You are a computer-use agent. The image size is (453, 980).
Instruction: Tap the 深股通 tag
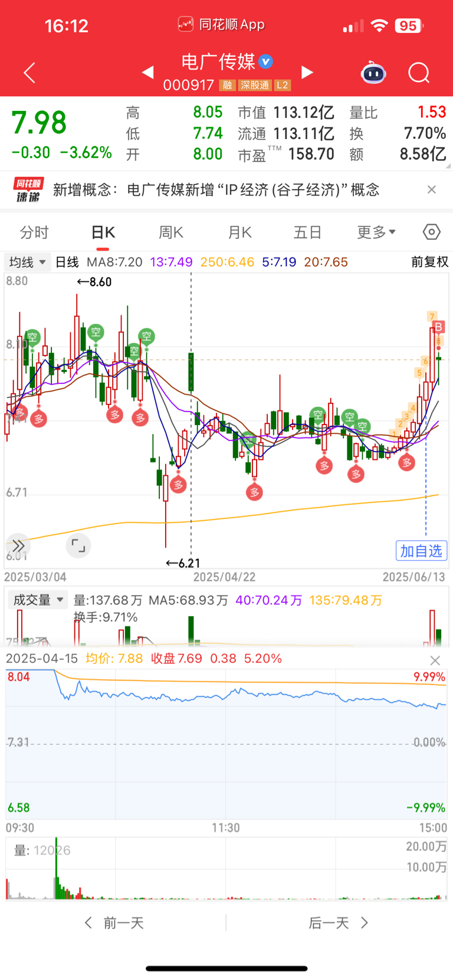pos(255,85)
